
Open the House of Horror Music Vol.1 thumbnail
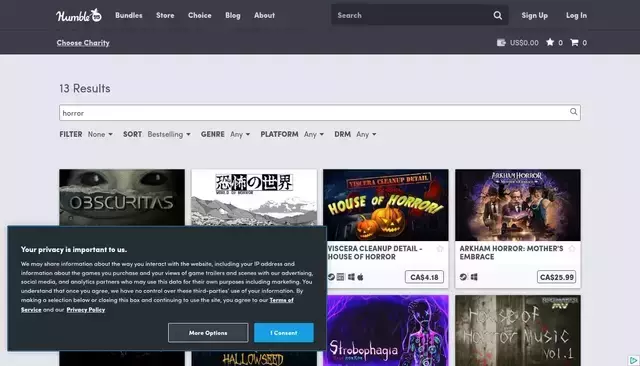tap(518, 331)
